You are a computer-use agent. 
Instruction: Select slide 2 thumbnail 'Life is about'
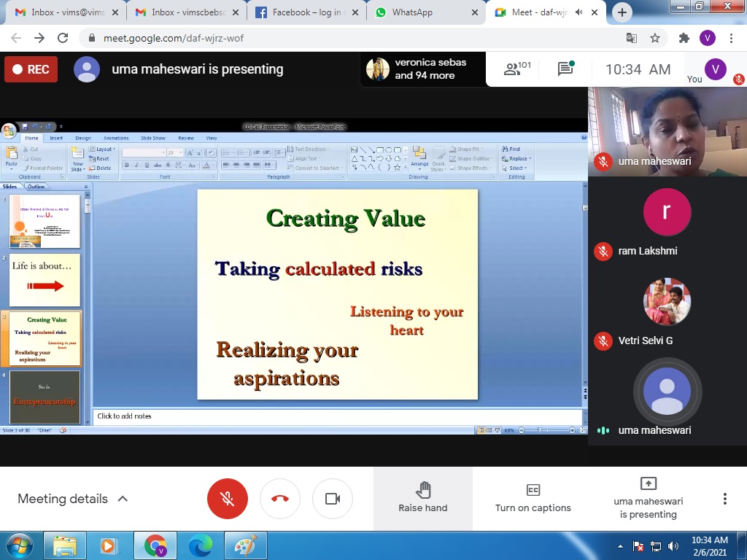tap(44, 280)
